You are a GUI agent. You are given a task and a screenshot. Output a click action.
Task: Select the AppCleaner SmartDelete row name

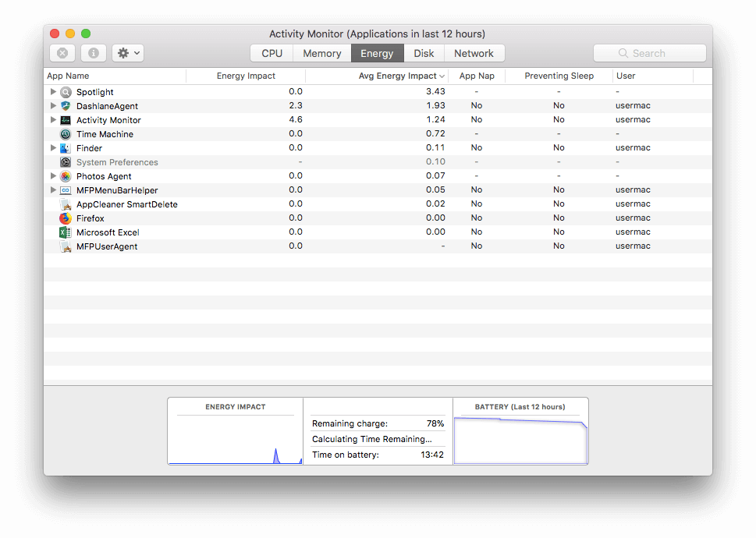pyautogui.click(x=127, y=204)
